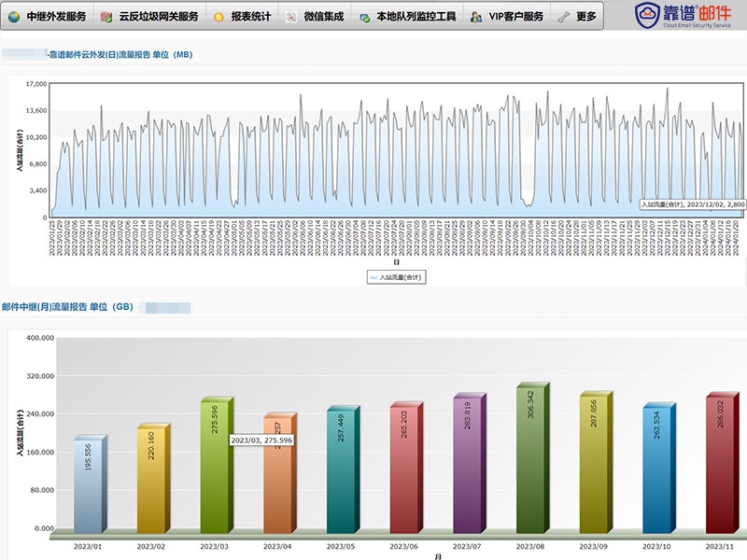Click the 2023/06 x-axis month label
The height and width of the screenshot is (560, 747).
pos(404,547)
